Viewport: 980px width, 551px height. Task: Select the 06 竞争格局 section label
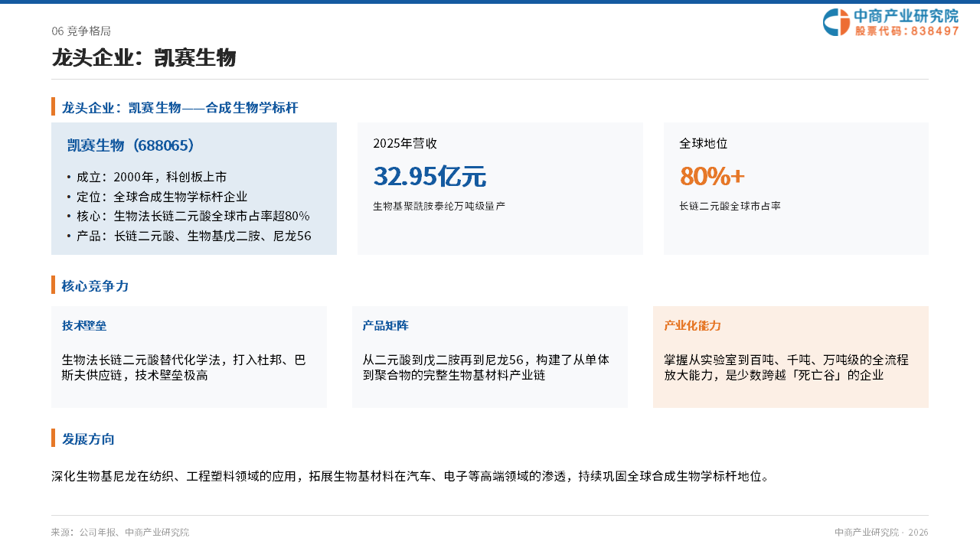pos(81,31)
